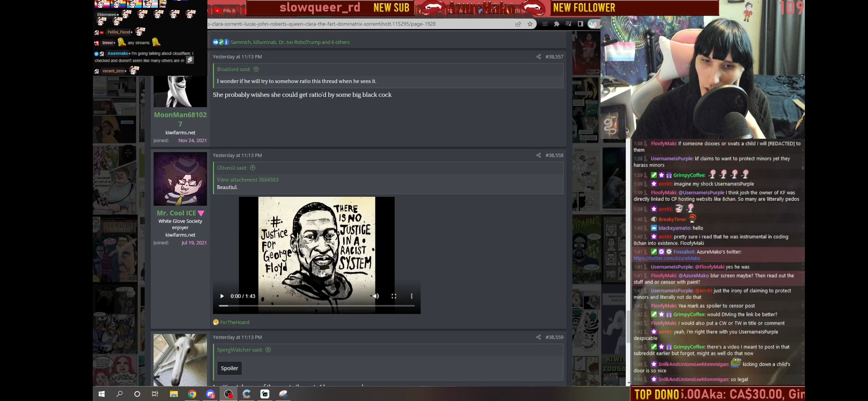Open the Windows Start menu
This screenshot has height=401, width=868.
tap(102, 394)
